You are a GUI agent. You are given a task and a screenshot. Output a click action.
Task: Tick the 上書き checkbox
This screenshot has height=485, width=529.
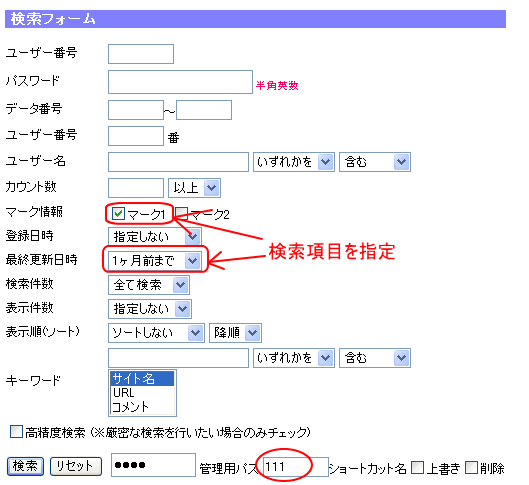[417, 467]
